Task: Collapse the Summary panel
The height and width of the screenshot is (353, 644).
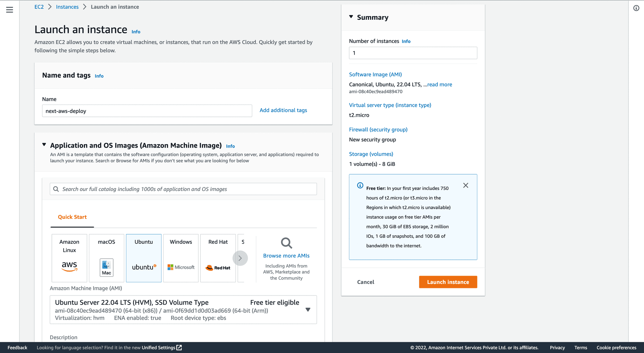Action: click(351, 17)
